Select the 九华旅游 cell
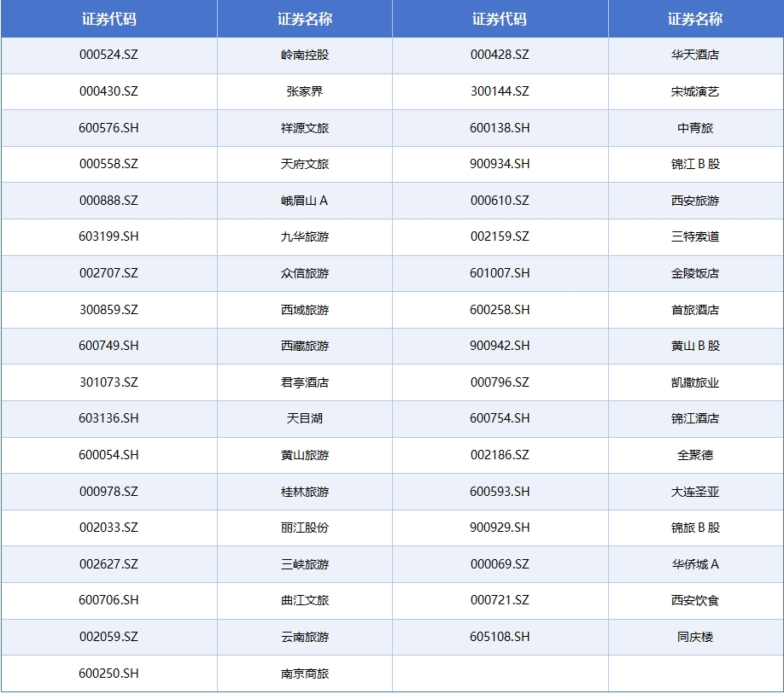This screenshot has height=694, width=784. 305,236
